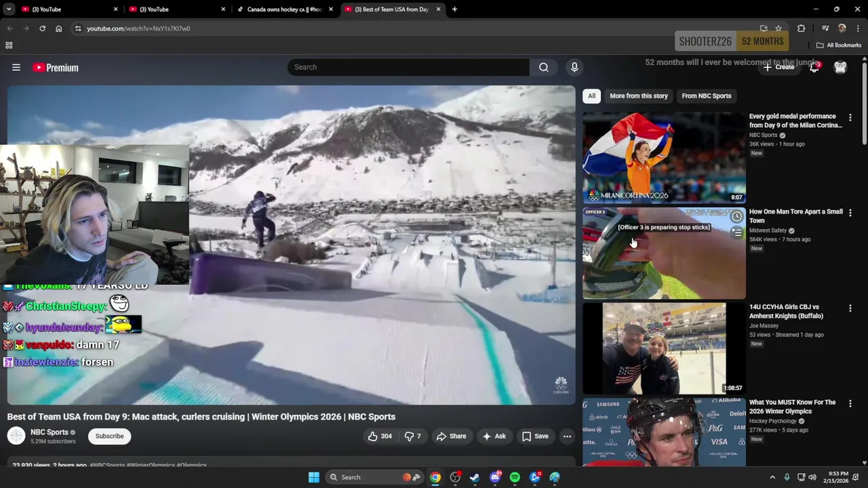Open Chrome extensions puzzle icon
The image size is (868, 488).
801,28
